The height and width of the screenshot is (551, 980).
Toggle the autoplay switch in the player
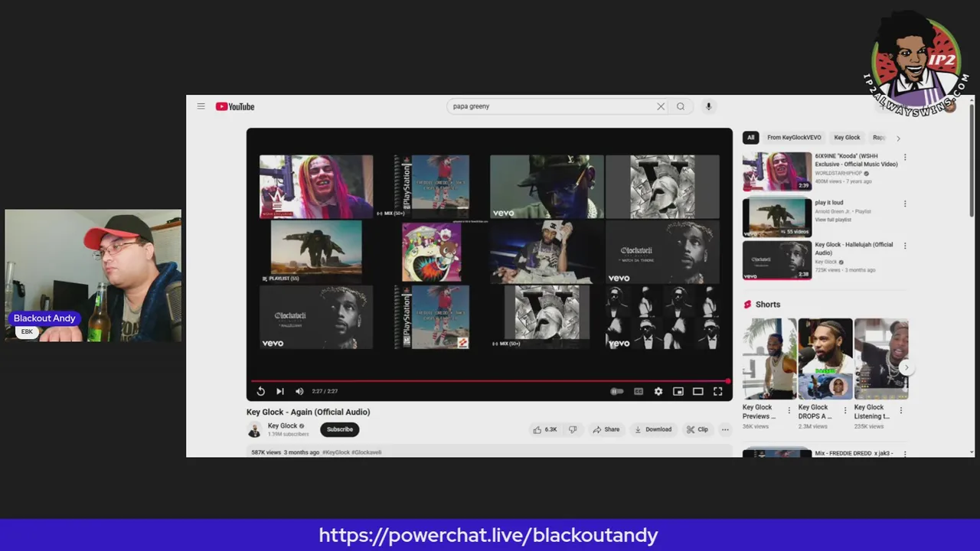coord(617,391)
